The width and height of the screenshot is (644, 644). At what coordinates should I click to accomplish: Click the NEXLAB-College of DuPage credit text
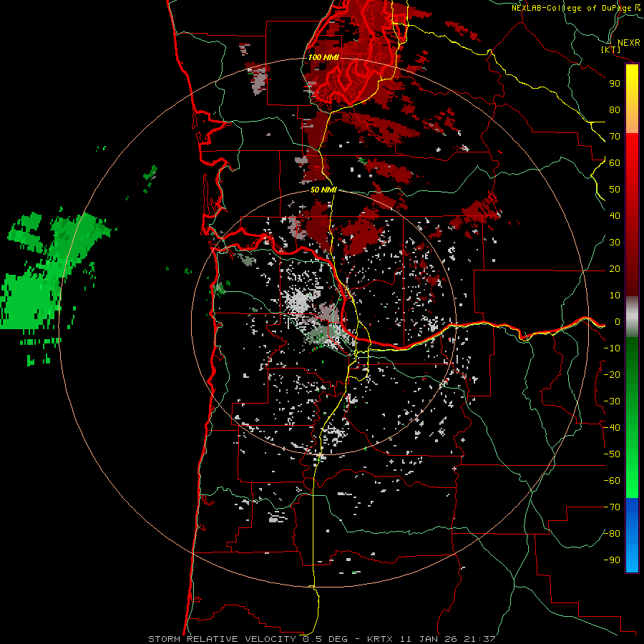[572, 8]
